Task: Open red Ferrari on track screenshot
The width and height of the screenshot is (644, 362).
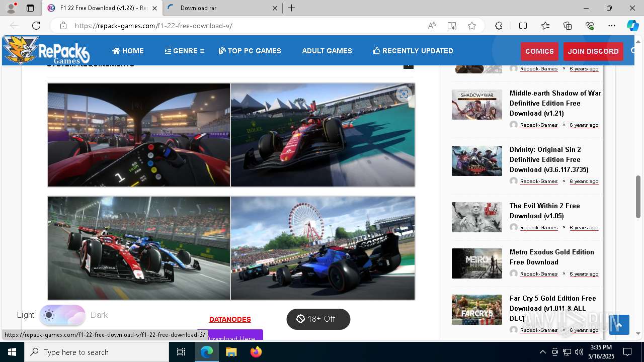Action: point(323,135)
